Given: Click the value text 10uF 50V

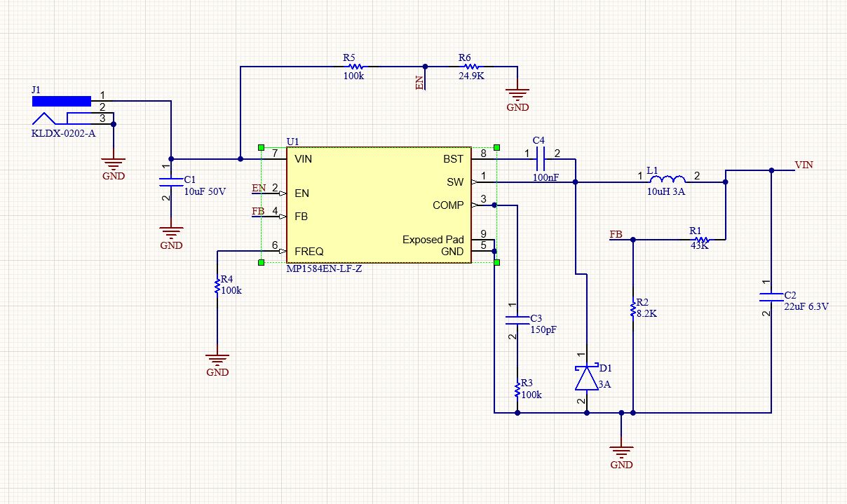Looking at the screenshot, I should coord(205,191).
